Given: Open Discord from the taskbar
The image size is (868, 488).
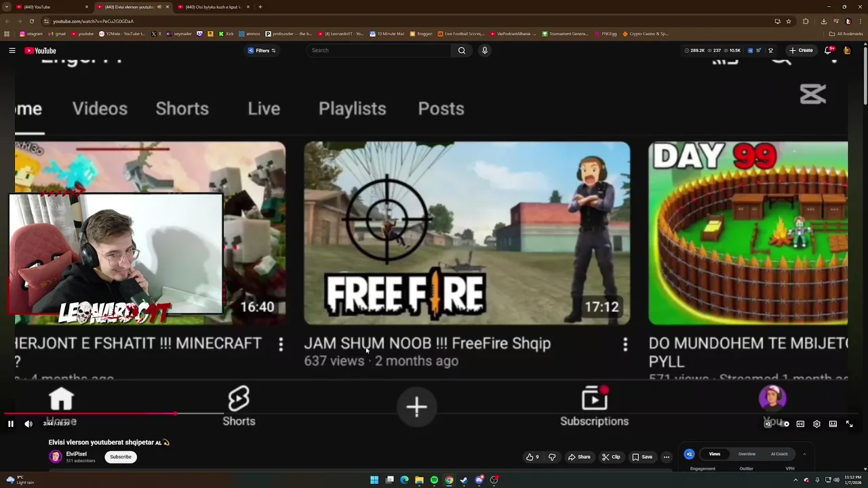Looking at the screenshot, I should 479,480.
